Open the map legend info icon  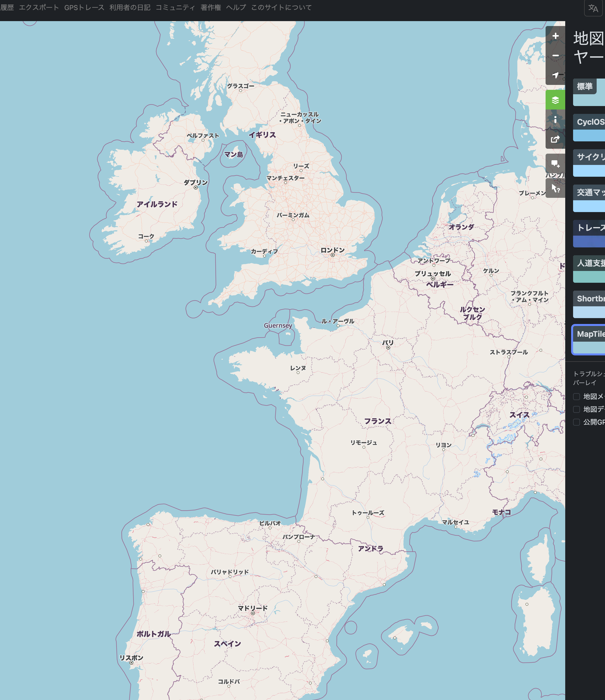click(555, 119)
